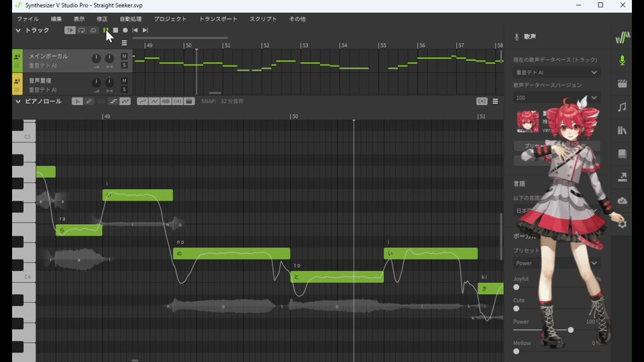This screenshot has width=644, height=362.
Task: Open the その他 menu
Action: tap(297, 19)
